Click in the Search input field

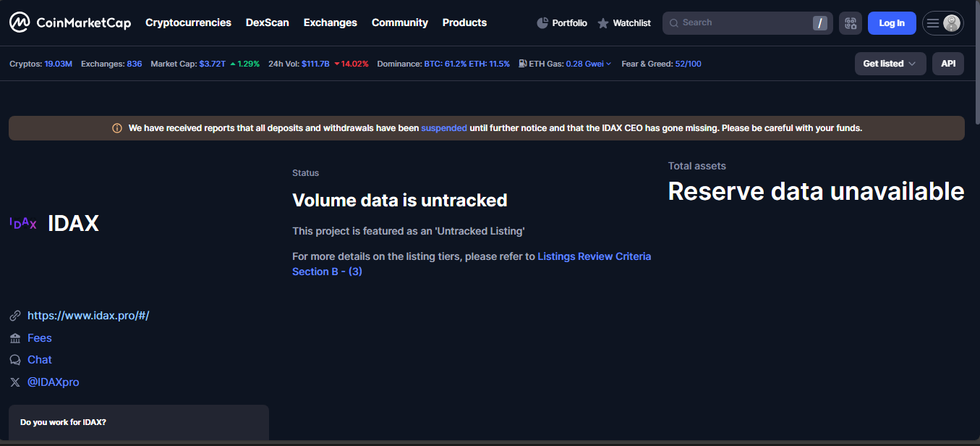738,23
